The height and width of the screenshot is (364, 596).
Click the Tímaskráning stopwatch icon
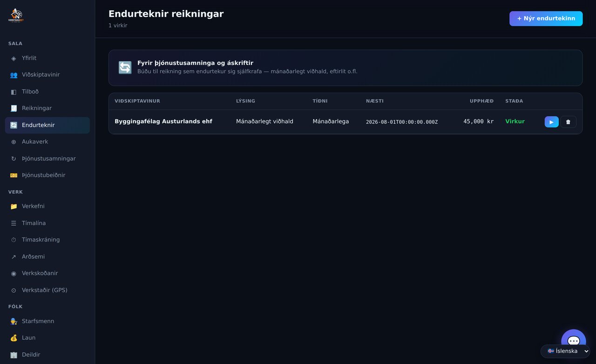[14, 240]
